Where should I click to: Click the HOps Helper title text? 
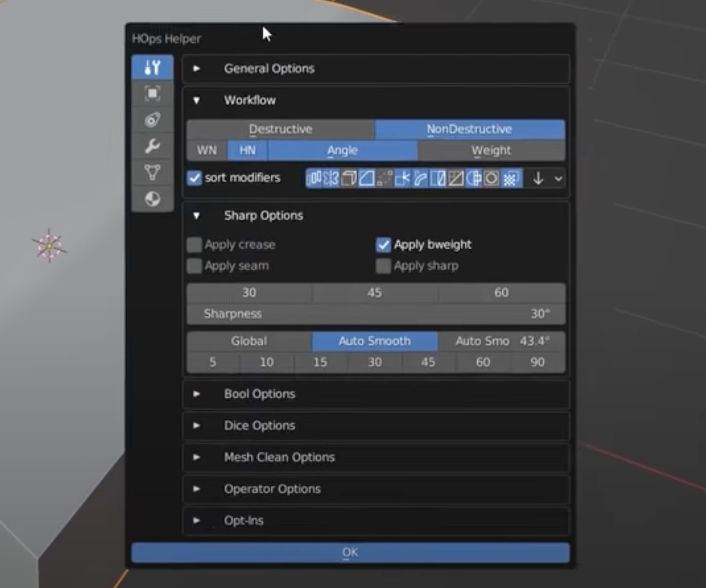166,39
